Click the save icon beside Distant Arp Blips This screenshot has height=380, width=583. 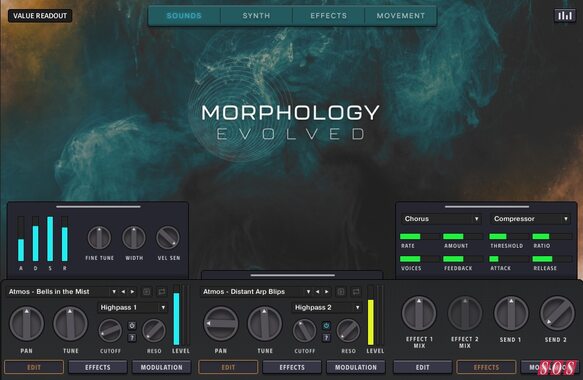point(341,292)
